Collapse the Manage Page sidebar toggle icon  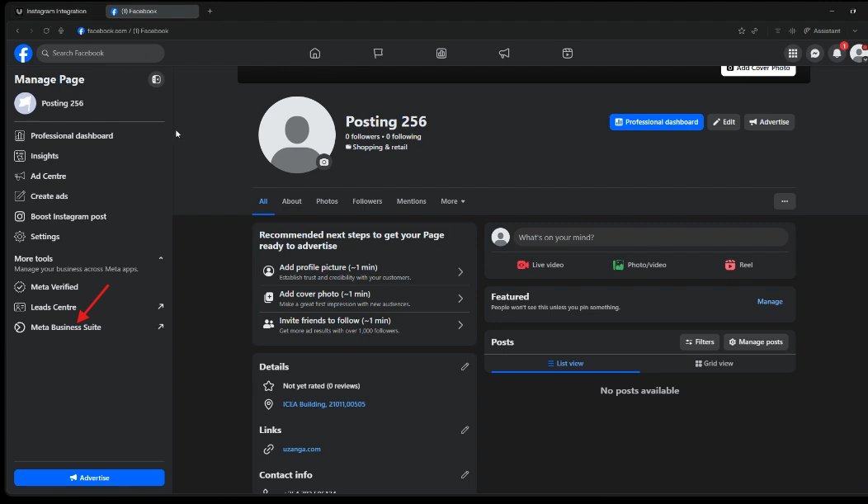[156, 80]
